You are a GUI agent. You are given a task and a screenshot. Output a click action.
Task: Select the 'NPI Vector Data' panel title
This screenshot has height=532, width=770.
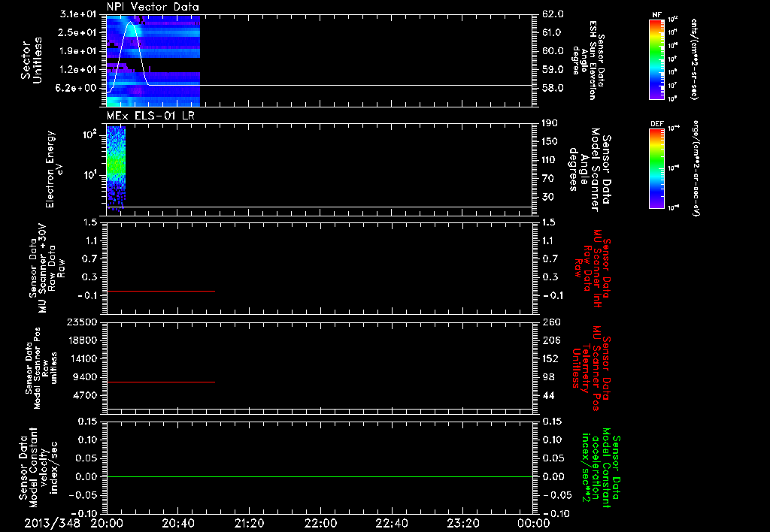153,7
